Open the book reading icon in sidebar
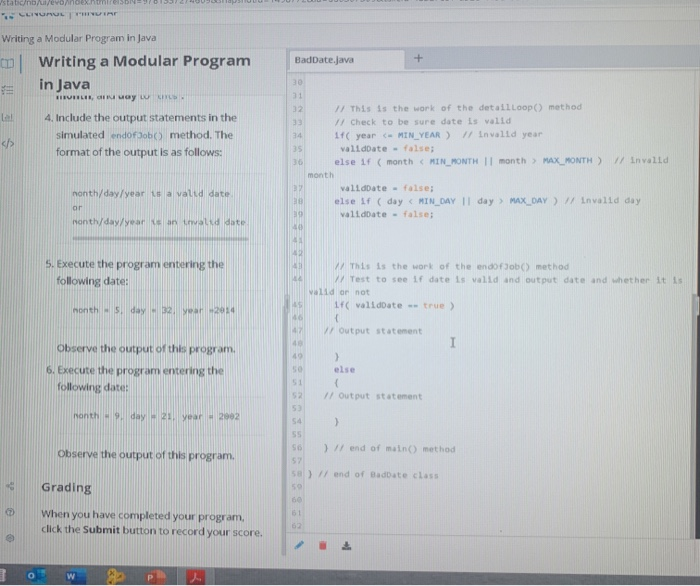 point(8,64)
